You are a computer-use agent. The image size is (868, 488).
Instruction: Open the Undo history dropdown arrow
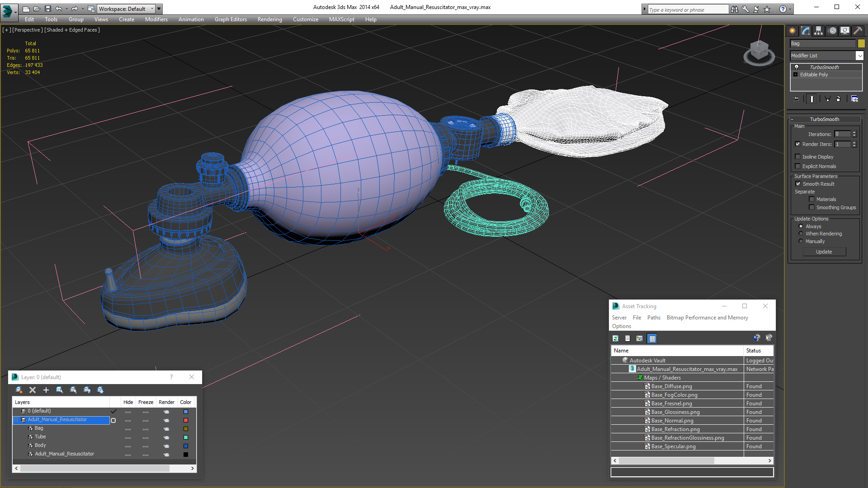click(x=66, y=9)
